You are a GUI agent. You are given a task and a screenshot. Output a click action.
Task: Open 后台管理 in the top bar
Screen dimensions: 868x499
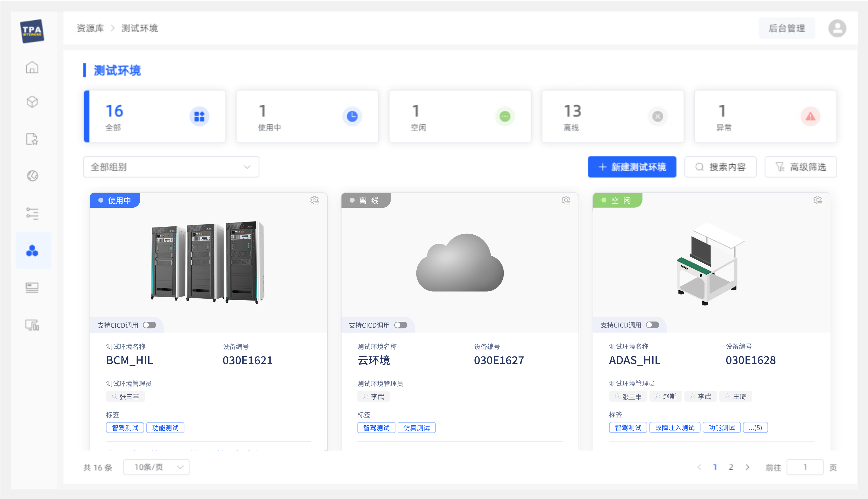click(787, 28)
